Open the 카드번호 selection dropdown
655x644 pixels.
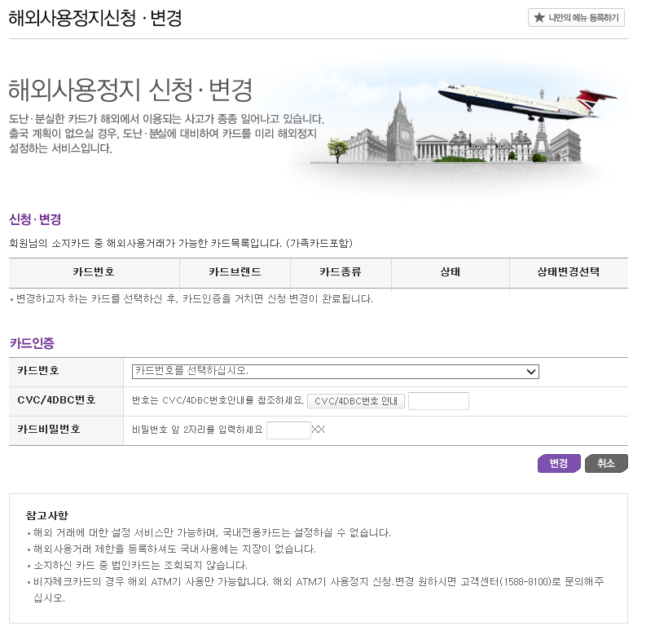click(335, 372)
